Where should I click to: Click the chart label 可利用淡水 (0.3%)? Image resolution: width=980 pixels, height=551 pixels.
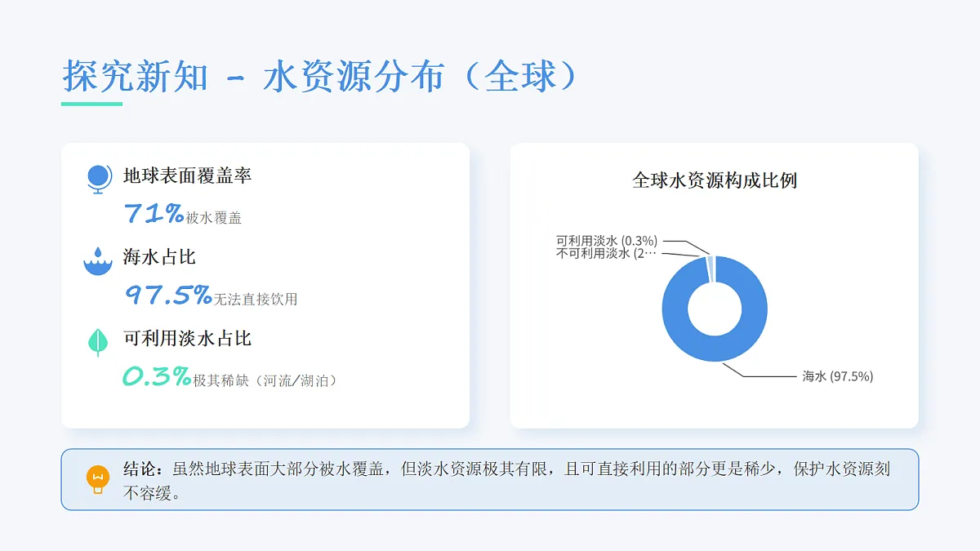tap(607, 241)
